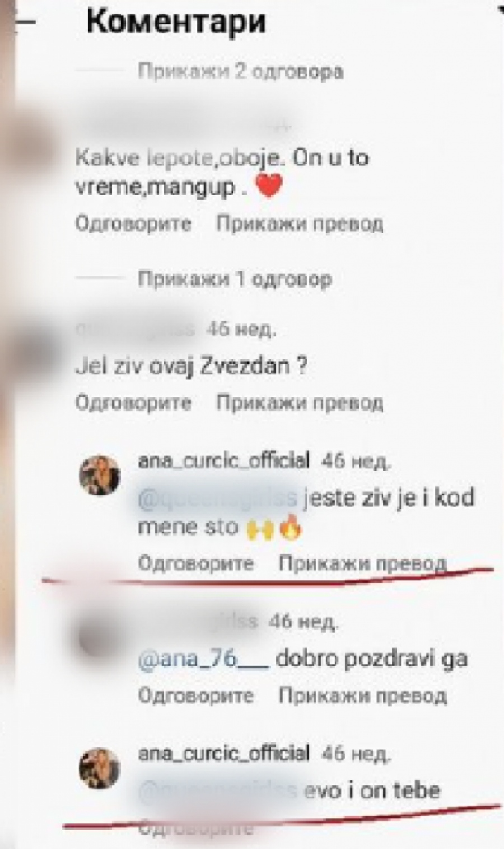Screen dimensions: 504x849
Task: Open username ana_curcic_official above 'evo i on tebe'
Action: (224, 753)
